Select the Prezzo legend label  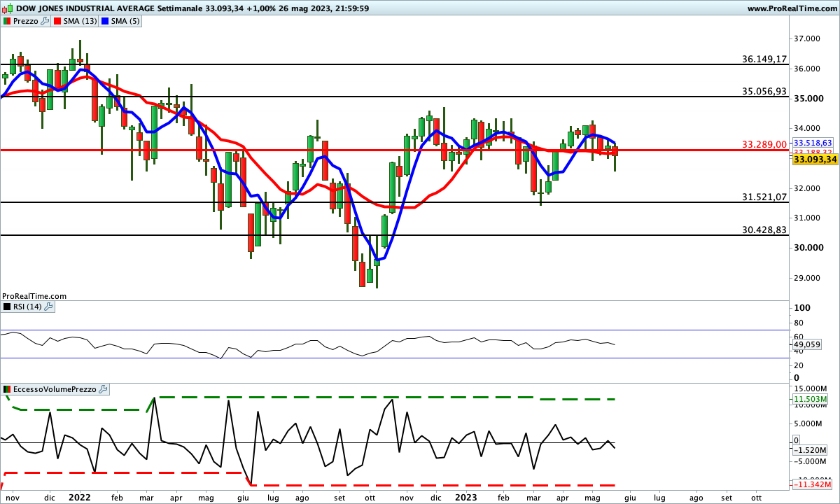tap(26, 22)
